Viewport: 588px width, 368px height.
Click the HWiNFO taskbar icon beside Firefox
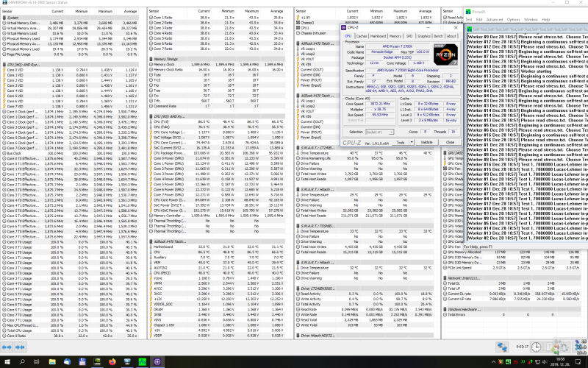click(127, 362)
